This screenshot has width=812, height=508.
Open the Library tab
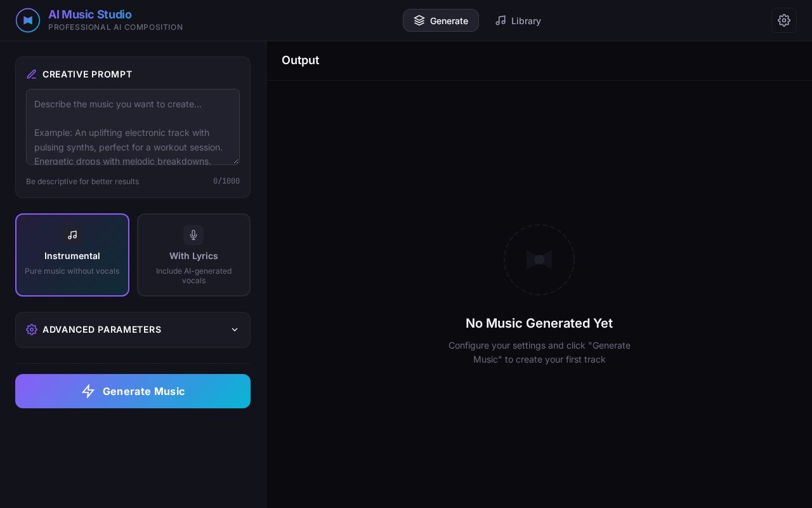coord(518,20)
